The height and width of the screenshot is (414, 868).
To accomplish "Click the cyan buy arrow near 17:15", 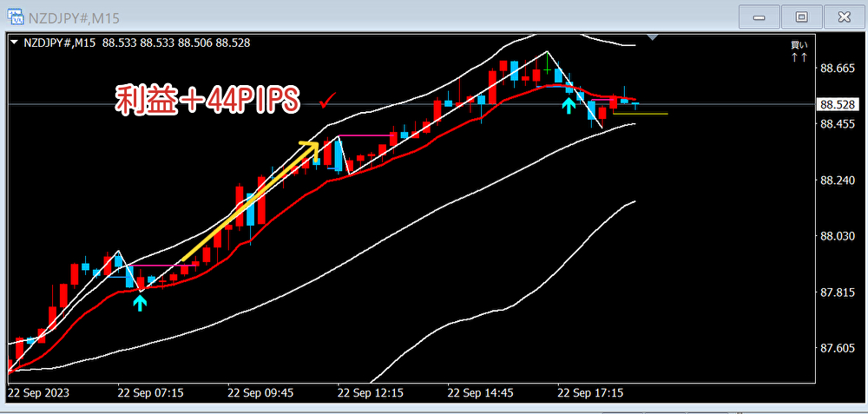I will pos(569,105).
